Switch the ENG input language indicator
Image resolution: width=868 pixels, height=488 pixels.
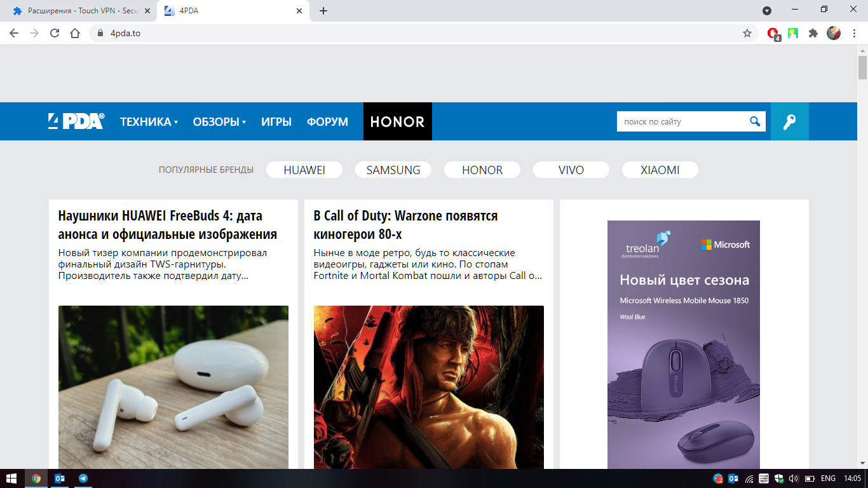[x=829, y=478]
